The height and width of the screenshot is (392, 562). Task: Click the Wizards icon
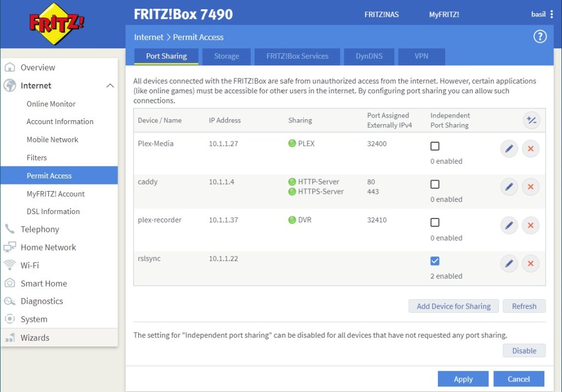click(10, 338)
